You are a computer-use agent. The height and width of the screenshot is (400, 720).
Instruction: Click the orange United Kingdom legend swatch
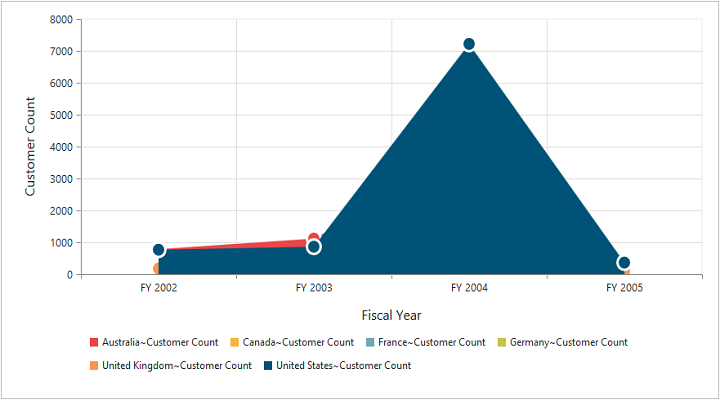click(x=94, y=366)
